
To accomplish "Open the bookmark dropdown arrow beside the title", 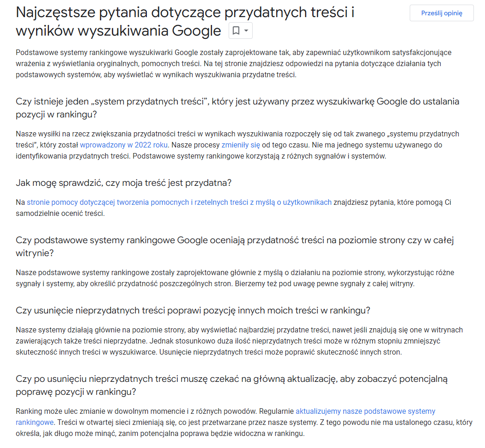I will coord(246,31).
